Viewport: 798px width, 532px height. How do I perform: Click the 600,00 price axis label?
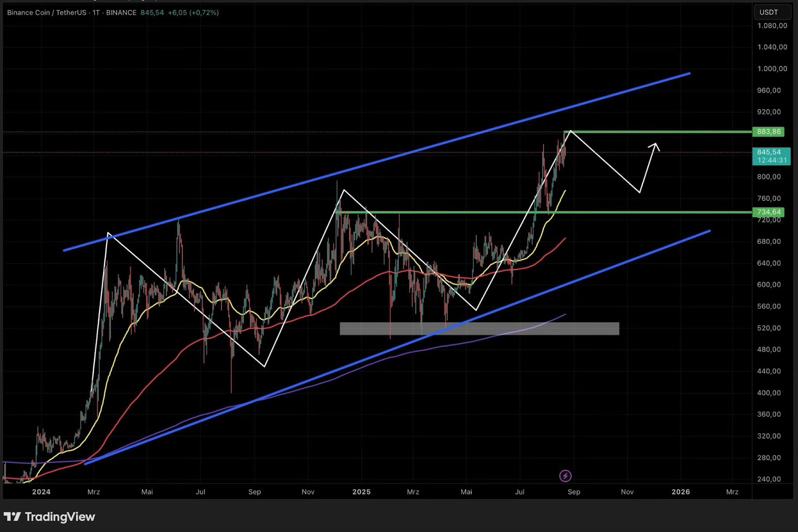click(769, 285)
